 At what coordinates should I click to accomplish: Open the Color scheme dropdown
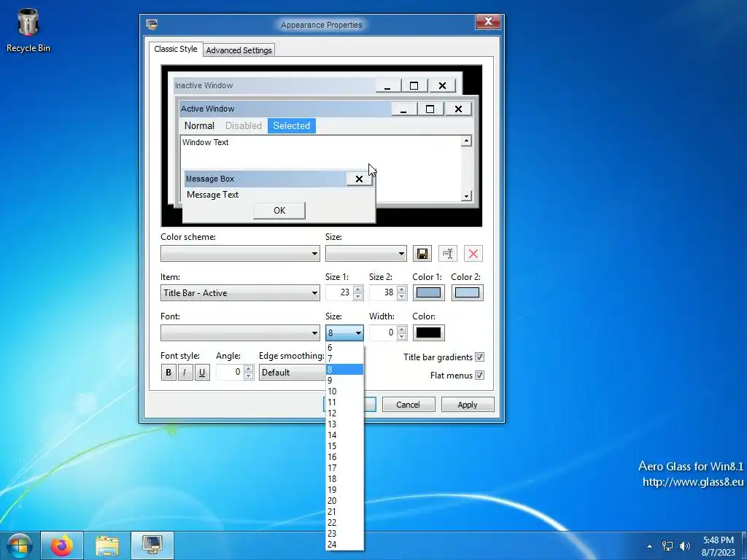tap(240, 253)
